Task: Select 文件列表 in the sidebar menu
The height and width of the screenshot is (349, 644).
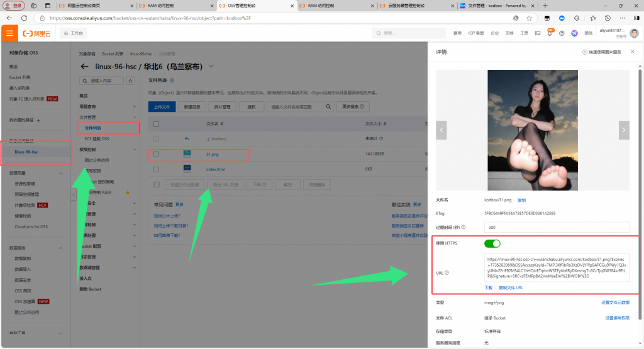Action: coord(94,128)
